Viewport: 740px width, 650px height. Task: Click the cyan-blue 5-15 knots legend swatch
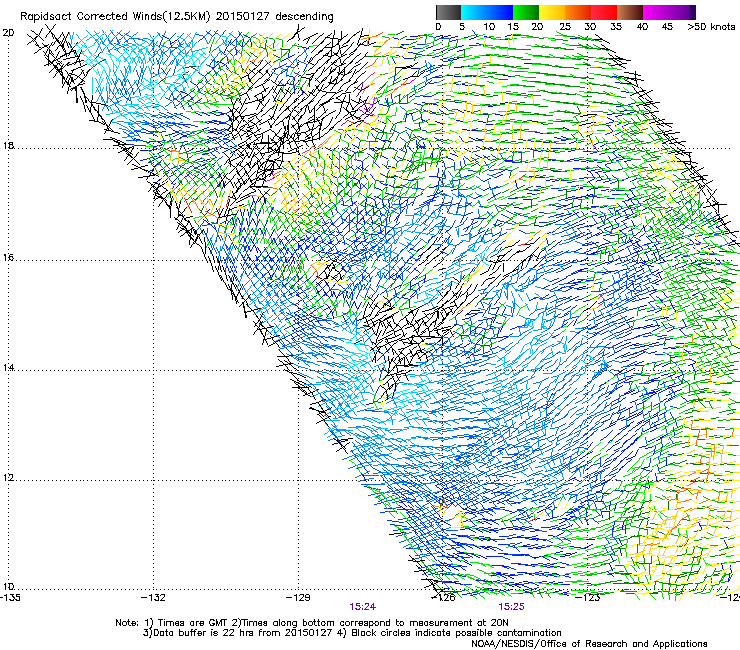click(x=487, y=12)
